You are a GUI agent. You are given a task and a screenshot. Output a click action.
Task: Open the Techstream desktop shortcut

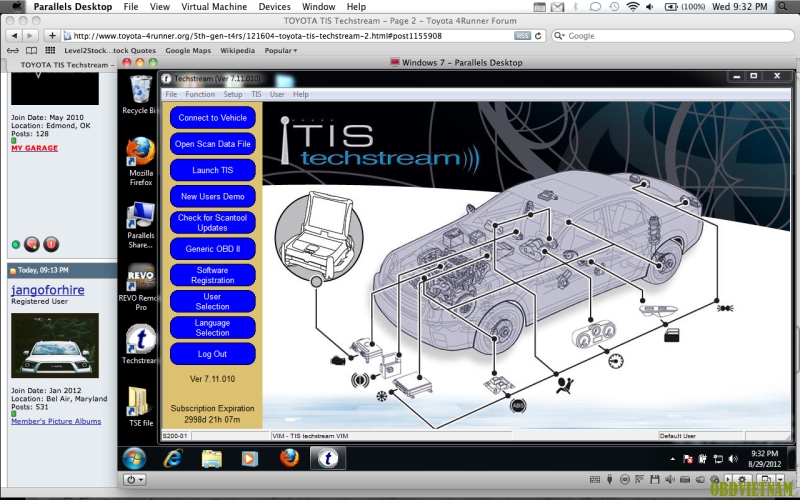140,344
